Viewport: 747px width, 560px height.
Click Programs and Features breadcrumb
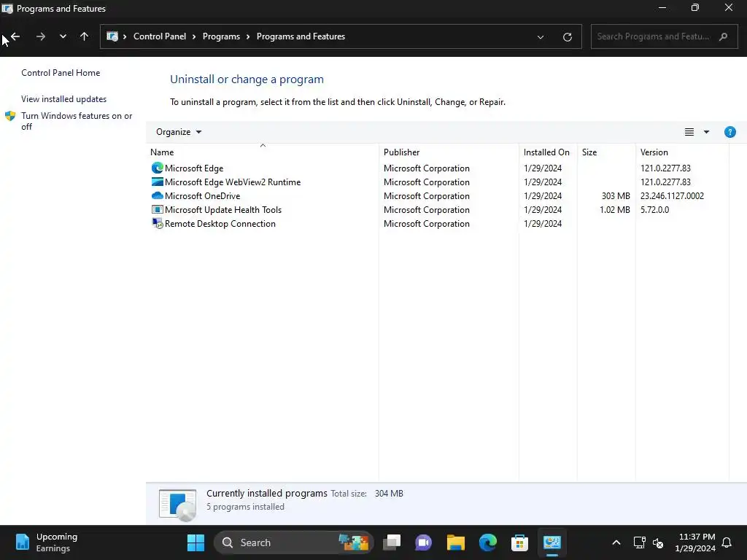[x=301, y=36]
